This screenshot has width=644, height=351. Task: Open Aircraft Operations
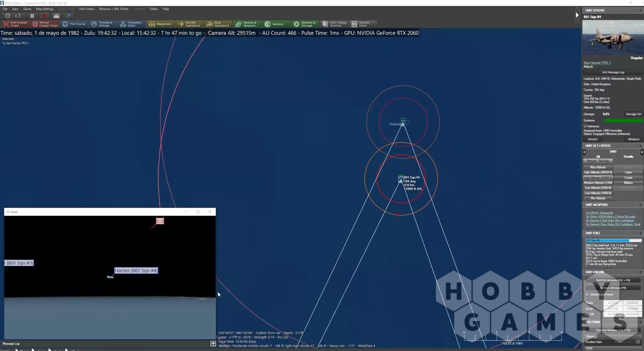pyautogui.click(x=189, y=24)
